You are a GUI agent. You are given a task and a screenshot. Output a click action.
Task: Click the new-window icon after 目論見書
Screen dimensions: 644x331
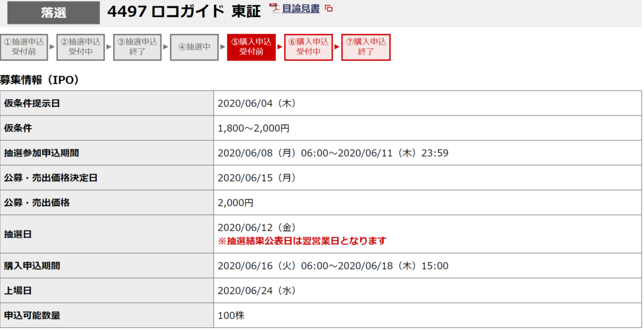coord(328,9)
